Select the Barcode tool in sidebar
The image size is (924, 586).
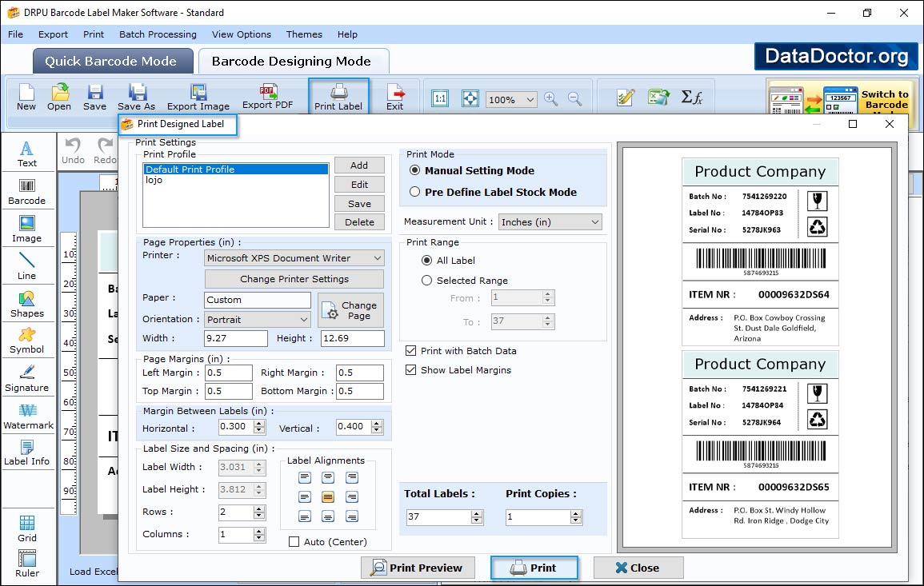click(27, 192)
